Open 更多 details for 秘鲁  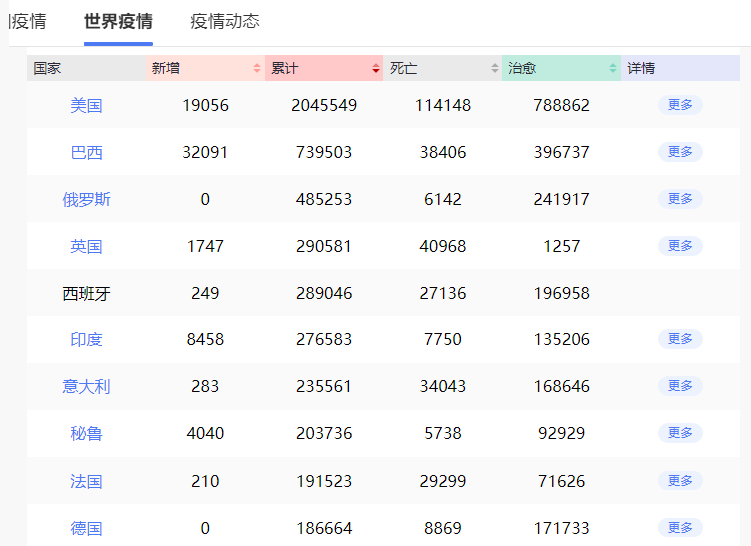(x=680, y=433)
